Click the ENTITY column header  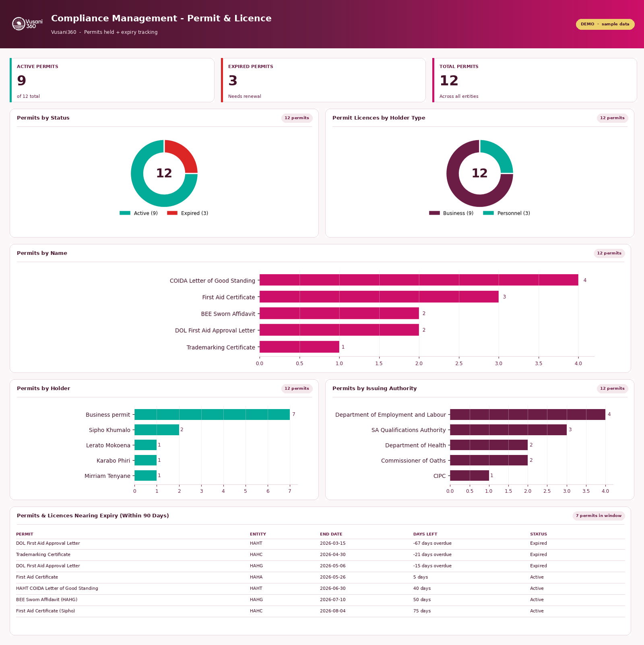coord(258,534)
